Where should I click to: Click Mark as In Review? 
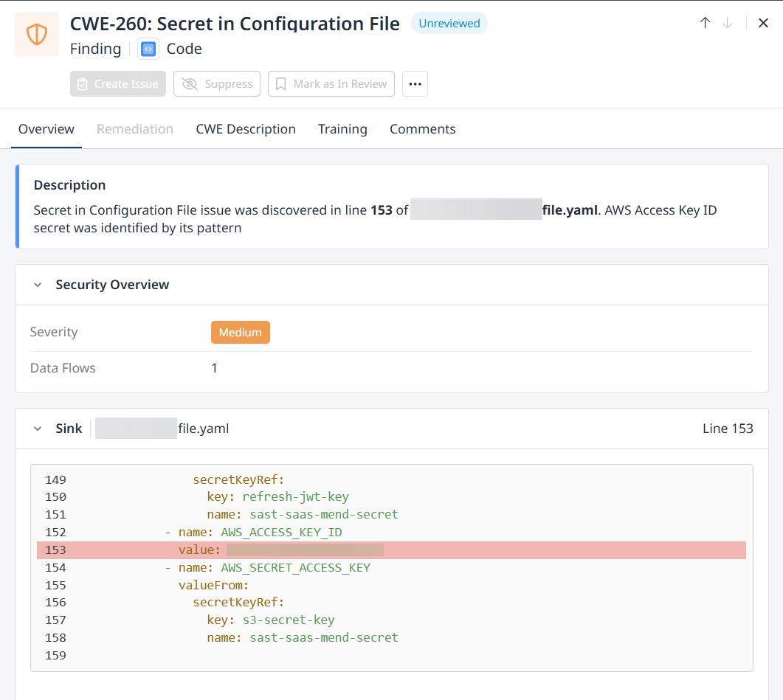coord(331,83)
